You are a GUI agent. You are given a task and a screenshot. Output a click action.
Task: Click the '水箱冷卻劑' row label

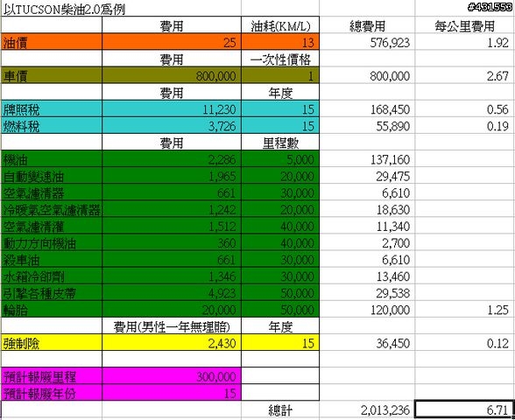52,276
